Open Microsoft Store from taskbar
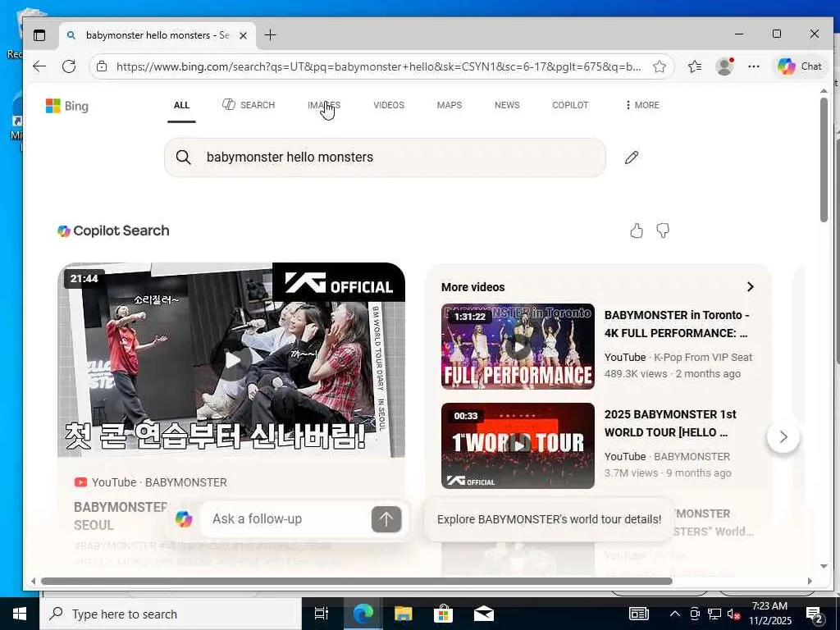Screen dimensions: 840x630 pyautogui.click(x=443, y=614)
